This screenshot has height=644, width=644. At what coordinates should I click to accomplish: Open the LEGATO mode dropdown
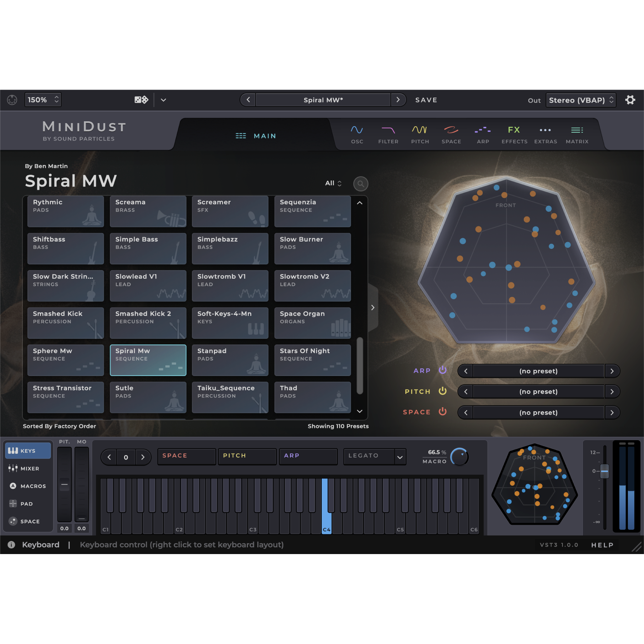pyautogui.click(x=375, y=456)
